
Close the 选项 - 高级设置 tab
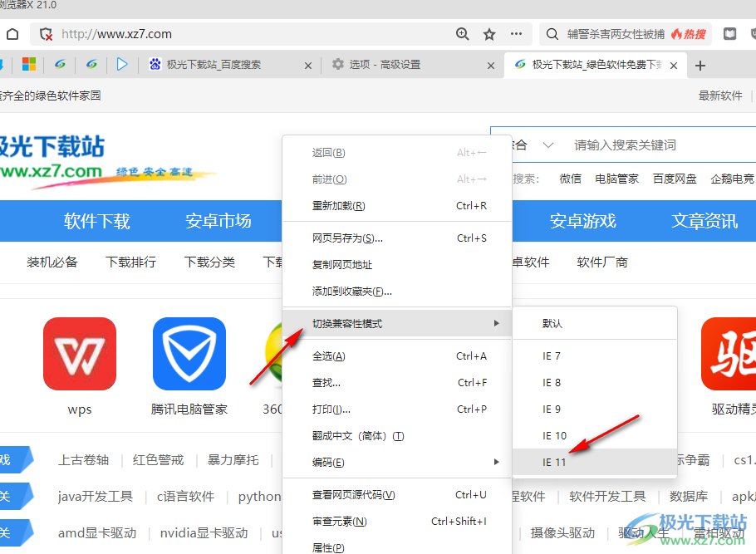point(491,66)
